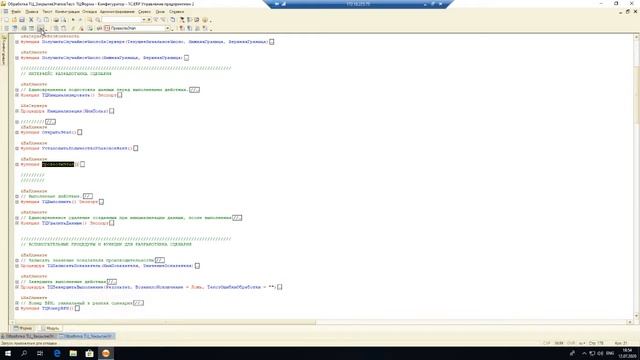Image resolution: width=640 pixels, height=360 pixels.
Task: Click the vertical scrollbar of code editor
Action: [x=636, y=176]
